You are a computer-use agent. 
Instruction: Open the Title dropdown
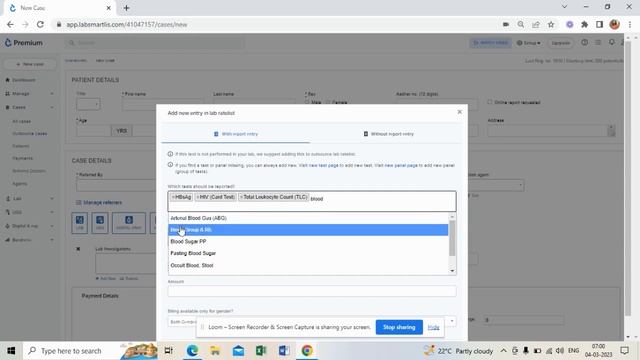(88, 104)
